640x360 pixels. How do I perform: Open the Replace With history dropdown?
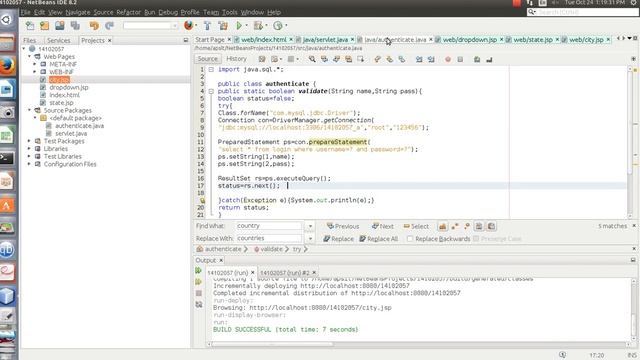pyautogui.click(x=310, y=238)
